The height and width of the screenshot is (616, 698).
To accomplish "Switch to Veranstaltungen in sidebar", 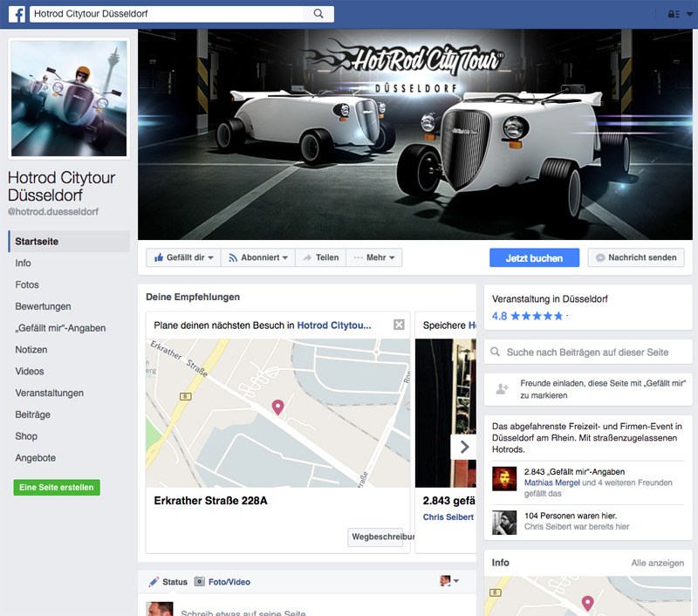I will tap(49, 393).
